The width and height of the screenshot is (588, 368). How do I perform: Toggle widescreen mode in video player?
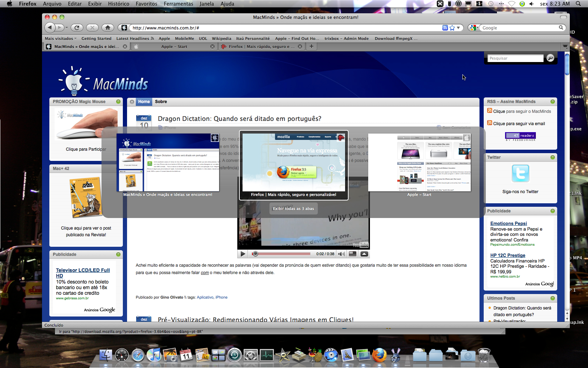tap(353, 254)
